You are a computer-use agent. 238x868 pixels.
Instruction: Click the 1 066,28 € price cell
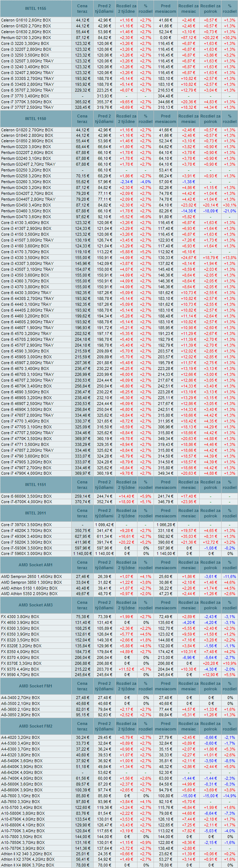coord(166,525)
